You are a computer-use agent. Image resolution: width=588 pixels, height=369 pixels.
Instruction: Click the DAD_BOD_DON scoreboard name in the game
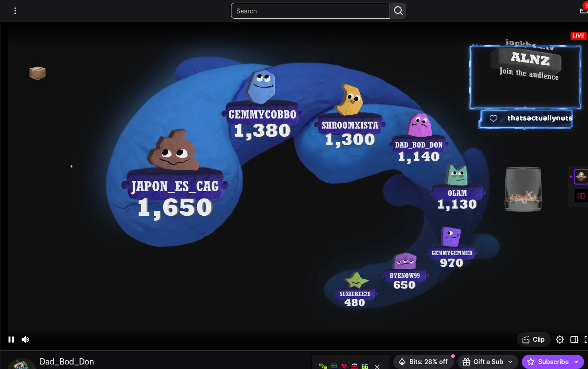419,145
